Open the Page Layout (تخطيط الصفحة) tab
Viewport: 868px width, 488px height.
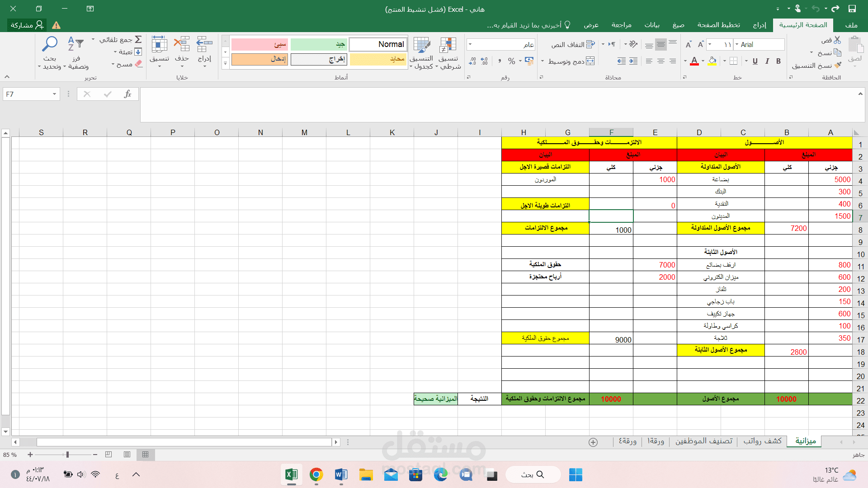pyautogui.click(x=718, y=25)
